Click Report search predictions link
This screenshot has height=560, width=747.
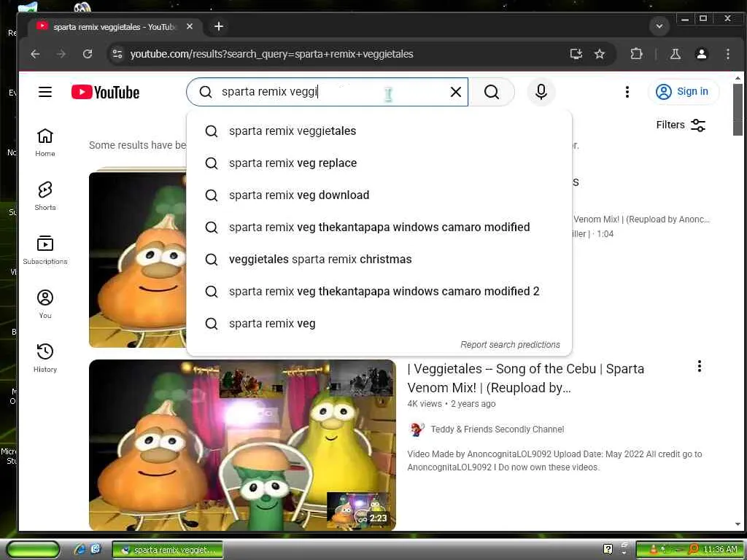pyautogui.click(x=510, y=344)
